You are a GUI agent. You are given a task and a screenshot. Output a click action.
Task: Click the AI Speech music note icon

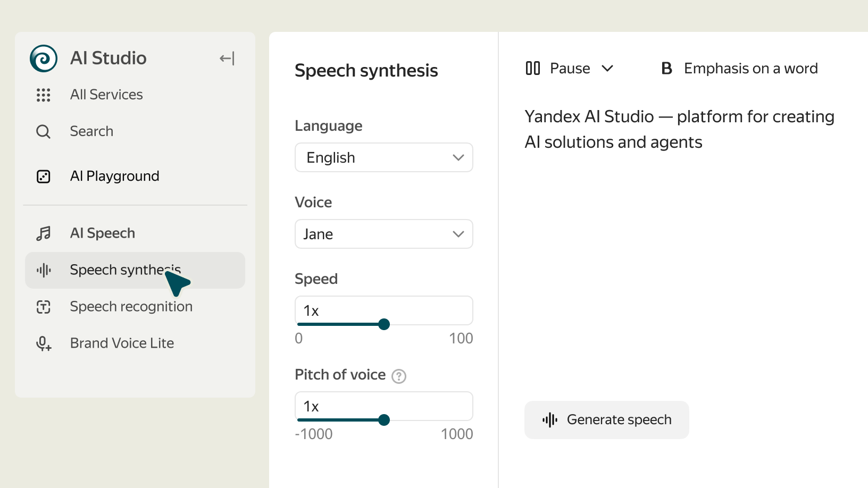click(x=44, y=233)
